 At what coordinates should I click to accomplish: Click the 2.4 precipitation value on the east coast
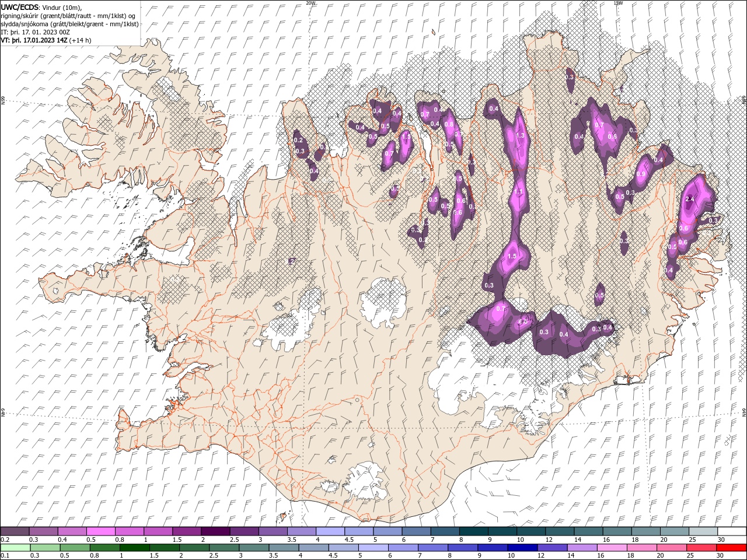click(690, 199)
